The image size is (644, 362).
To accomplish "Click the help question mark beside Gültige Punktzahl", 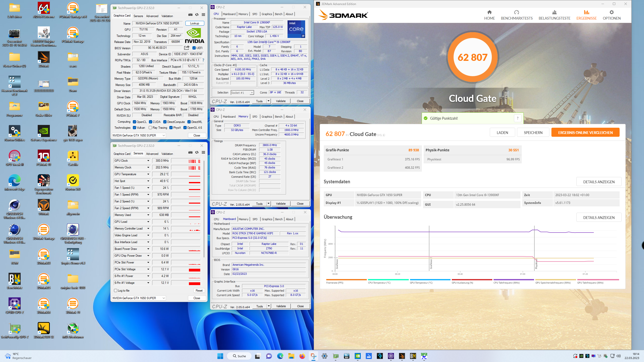I will click(517, 118).
